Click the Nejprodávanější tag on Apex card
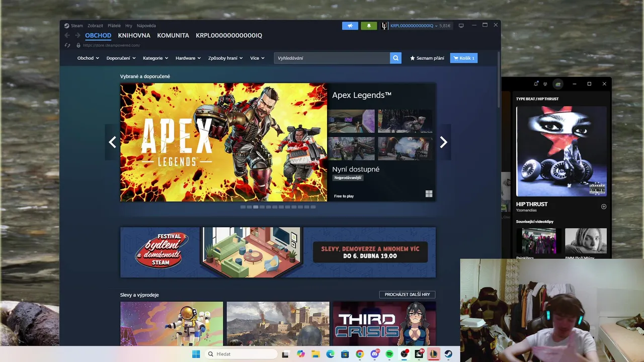This screenshot has width=644, height=362. (x=348, y=177)
